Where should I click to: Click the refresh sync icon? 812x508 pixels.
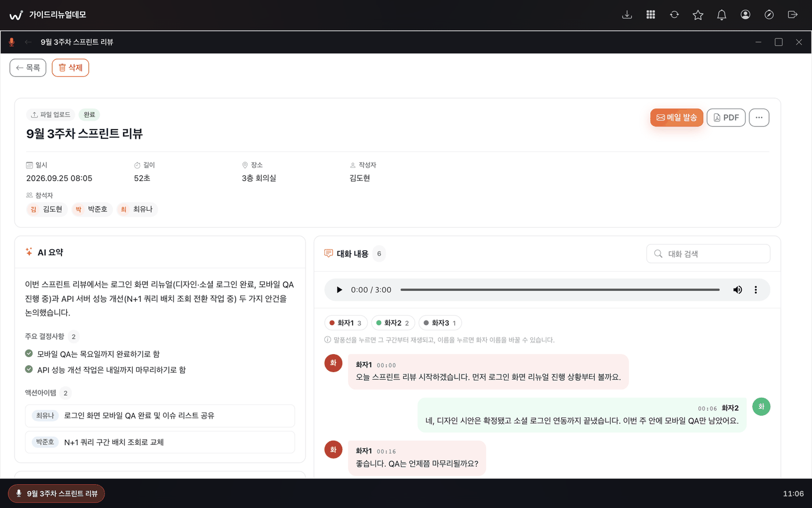tap(675, 15)
